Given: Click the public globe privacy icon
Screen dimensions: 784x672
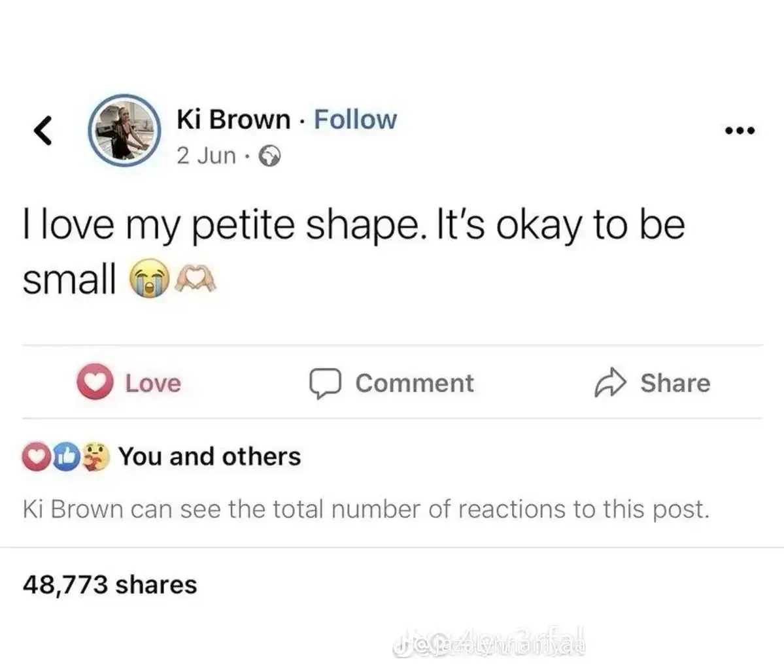Looking at the screenshot, I should tap(269, 156).
